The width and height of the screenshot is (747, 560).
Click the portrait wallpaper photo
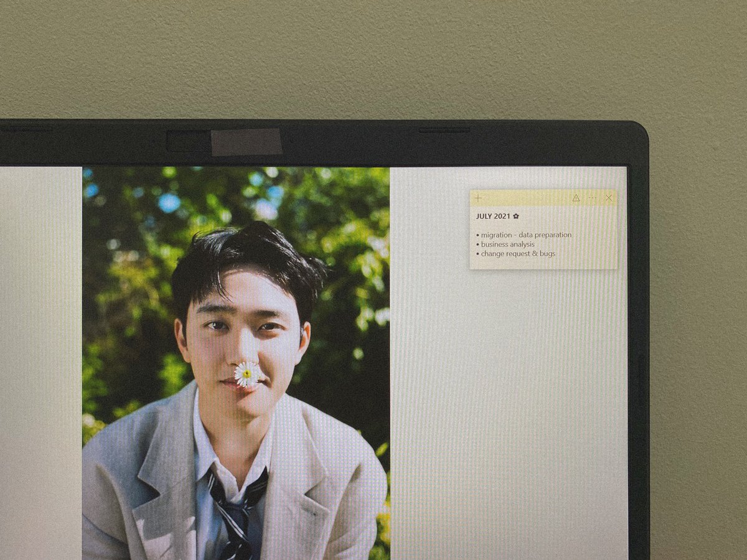pos(236,363)
